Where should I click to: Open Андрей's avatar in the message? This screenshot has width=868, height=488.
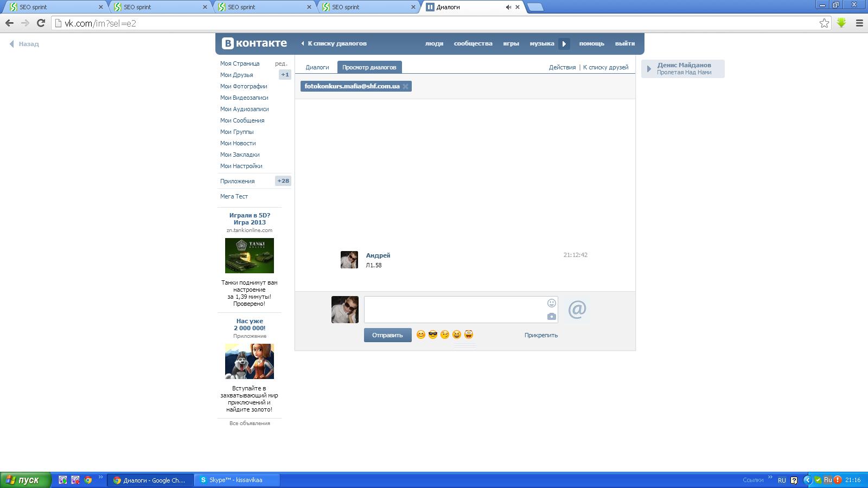click(x=349, y=260)
